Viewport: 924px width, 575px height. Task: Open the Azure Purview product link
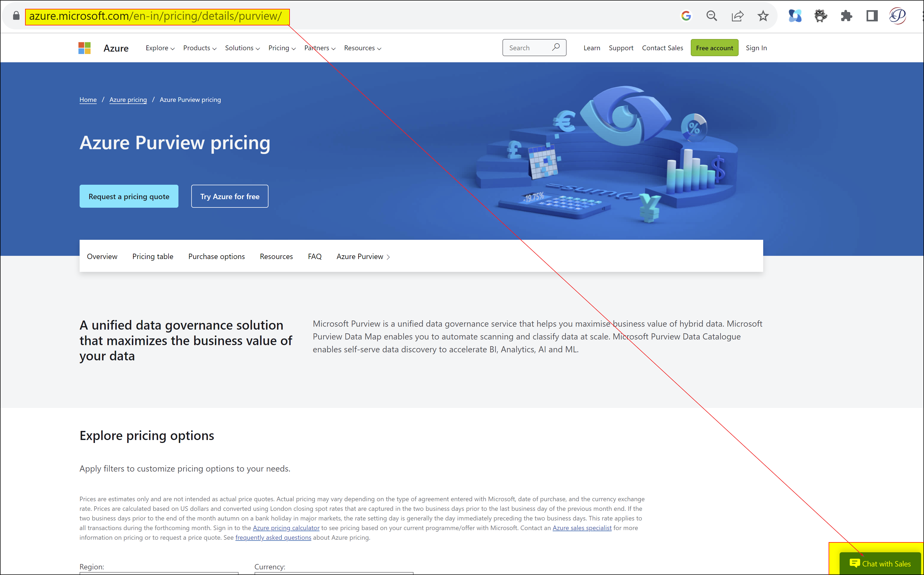tap(363, 256)
